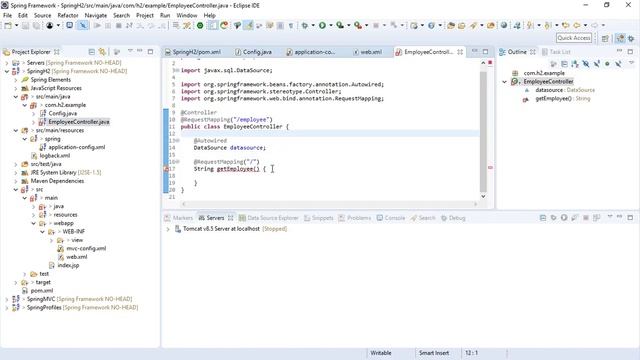The image size is (640, 360).
Task: Click the editor horizontal scrollbar
Action: [329, 204]
